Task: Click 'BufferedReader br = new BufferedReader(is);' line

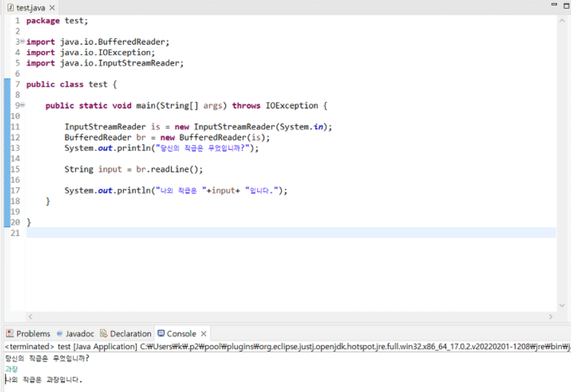Action: (x=167, y=137)
